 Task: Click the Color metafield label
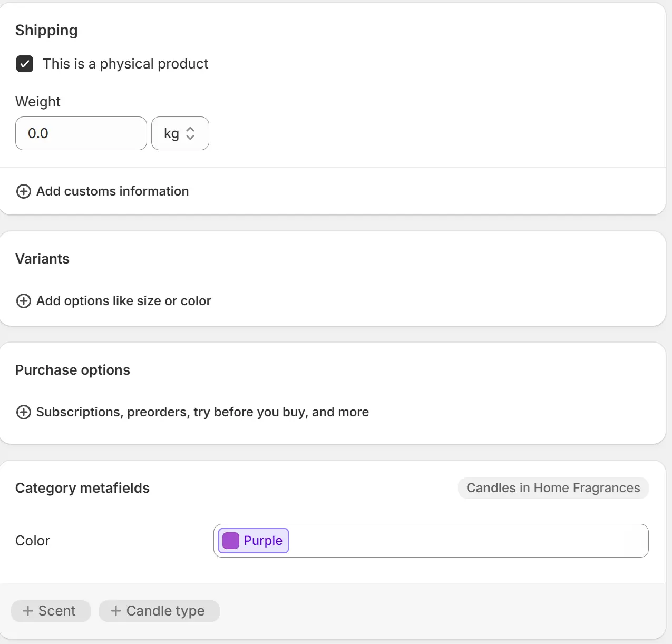33,541
